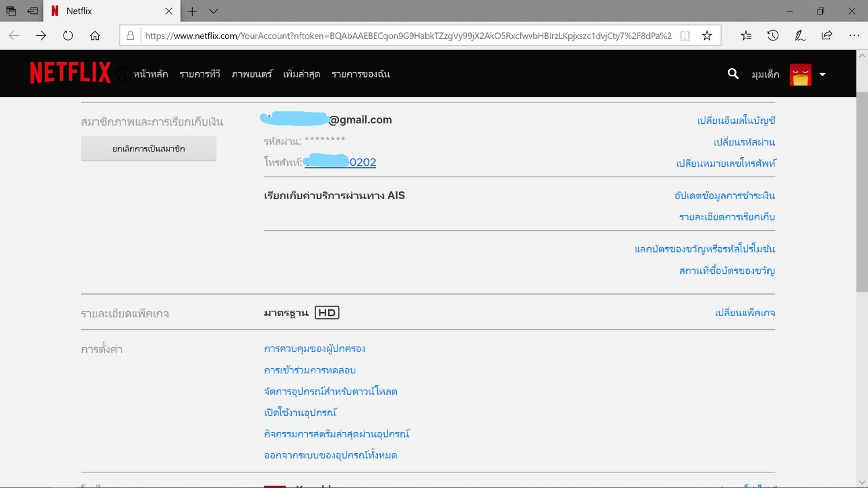The width and height of the screenshot is (868, 488).
Task: Click เปลี่ยนอีเมลในบัญชี link
Action: [x=736, y=120]
